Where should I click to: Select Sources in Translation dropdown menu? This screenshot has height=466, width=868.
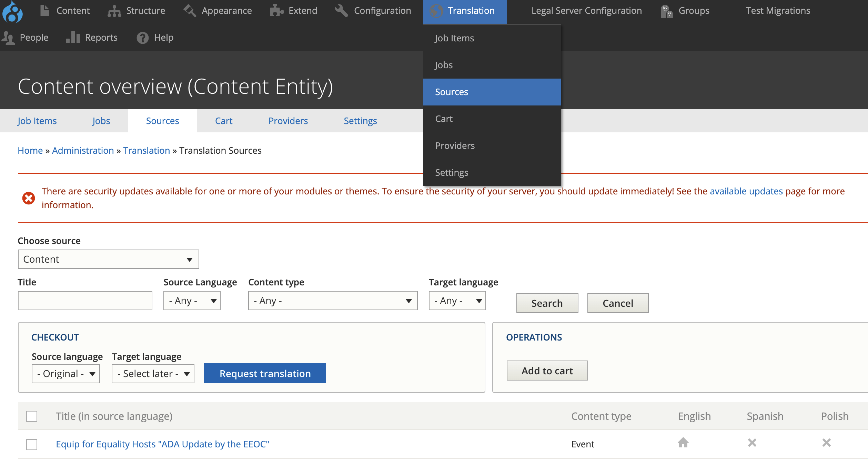(492, 92)
